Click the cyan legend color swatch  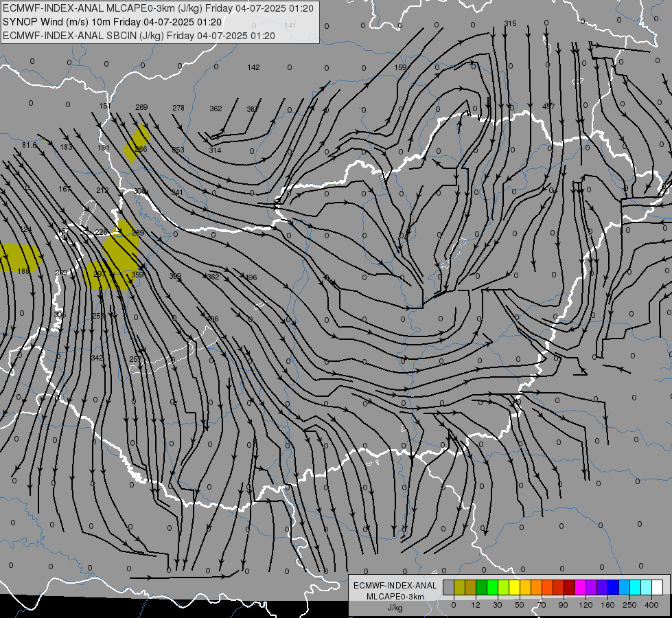(x=635, y=587)
